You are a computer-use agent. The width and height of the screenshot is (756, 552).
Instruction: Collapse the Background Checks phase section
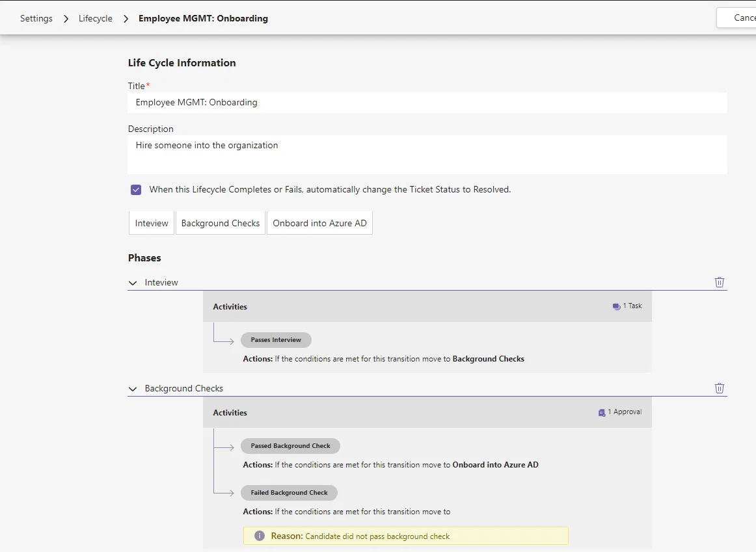(x=133, y=389)
